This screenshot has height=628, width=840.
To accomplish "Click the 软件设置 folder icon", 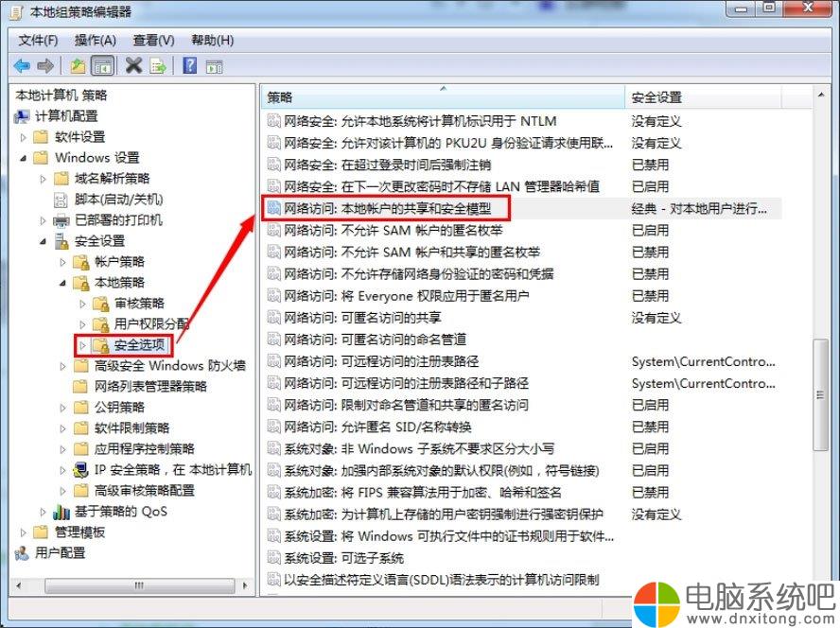I will pos(41,136).
